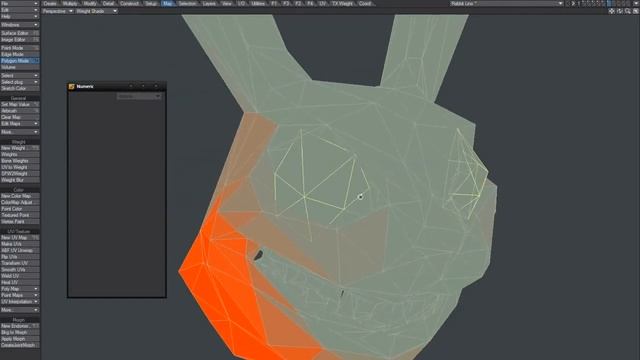Click the Transform UV button
The width and height of the screenshot is (640, 360).
click(x=20, y=263)
